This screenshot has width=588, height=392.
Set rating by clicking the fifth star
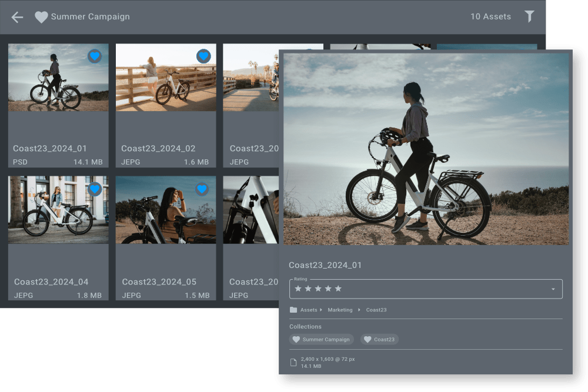click(338, 289)
